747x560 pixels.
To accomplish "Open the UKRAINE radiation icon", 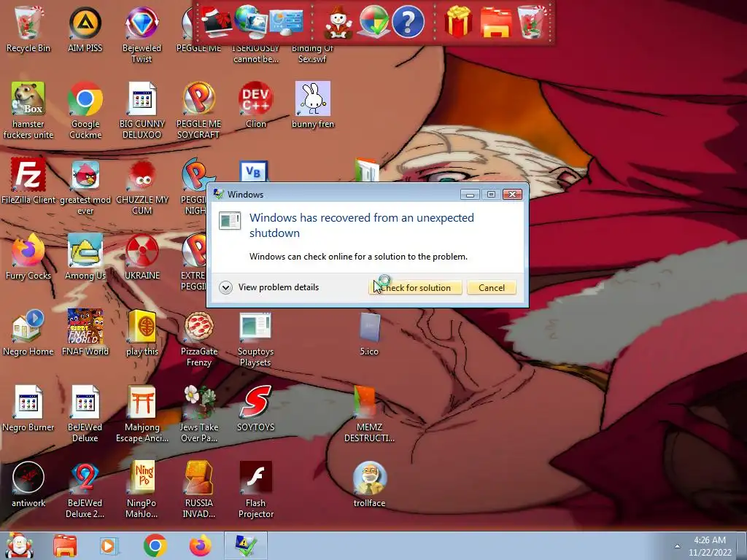I will (142, 257).
